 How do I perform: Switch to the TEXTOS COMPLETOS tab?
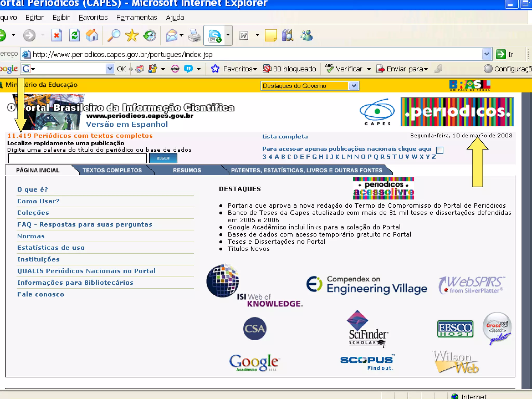tap(112, 170)
